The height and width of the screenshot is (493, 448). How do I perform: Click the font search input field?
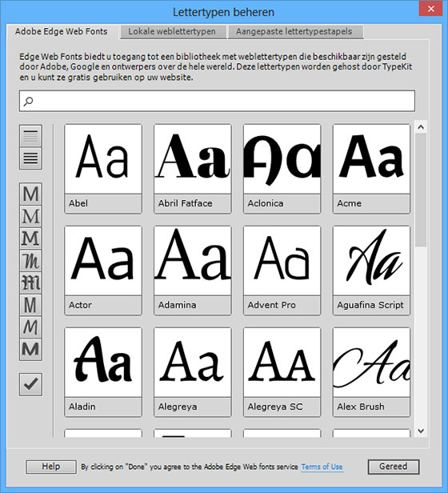[217, 101]
